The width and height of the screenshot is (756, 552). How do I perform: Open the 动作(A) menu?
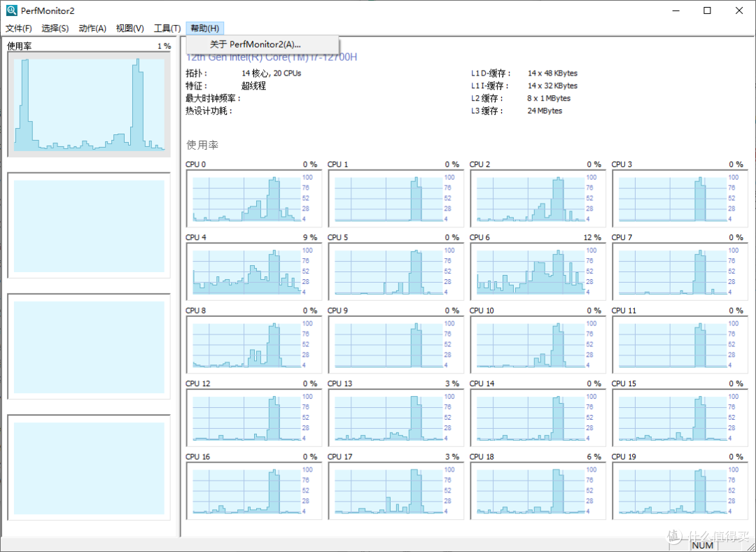92,28
